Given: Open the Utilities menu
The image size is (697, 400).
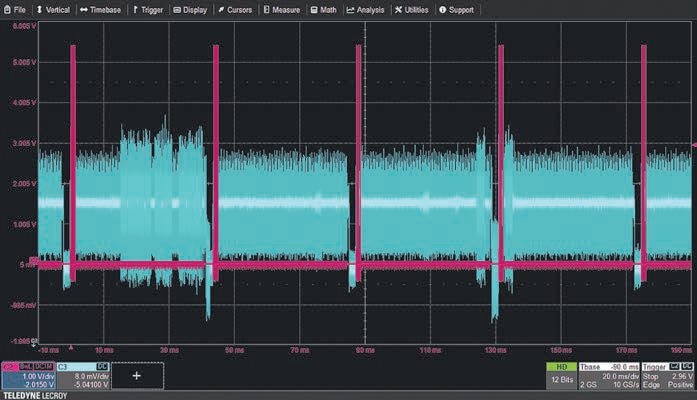Looking at the screenshot, I should [x=412, y=9].
